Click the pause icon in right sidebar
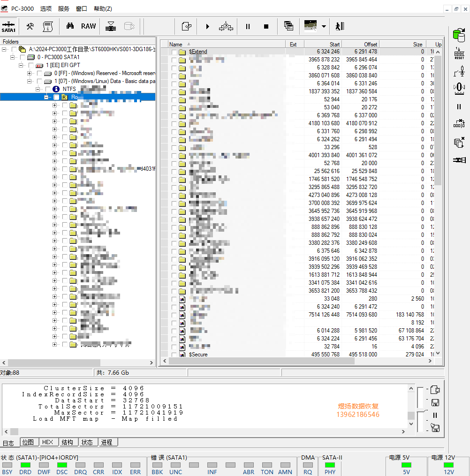 [x=459, y=107]
